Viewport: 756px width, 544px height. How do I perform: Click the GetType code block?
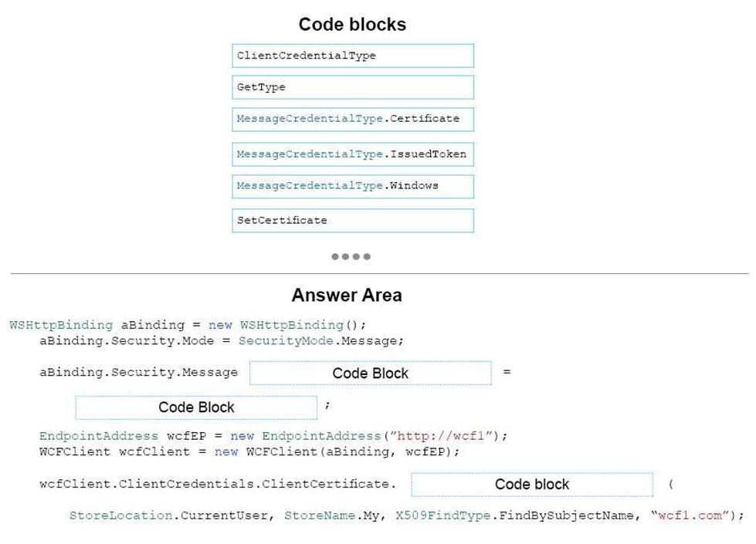pyautogui.click(x=352, y=87)
